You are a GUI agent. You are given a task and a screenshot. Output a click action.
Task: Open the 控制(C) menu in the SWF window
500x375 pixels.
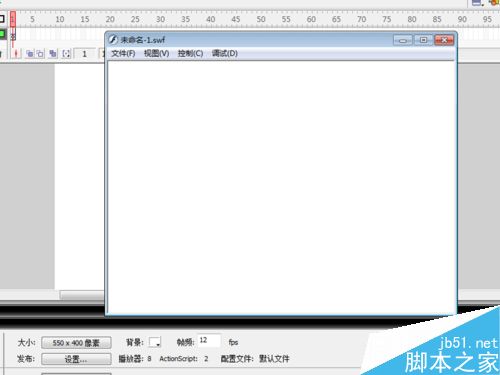190,53
